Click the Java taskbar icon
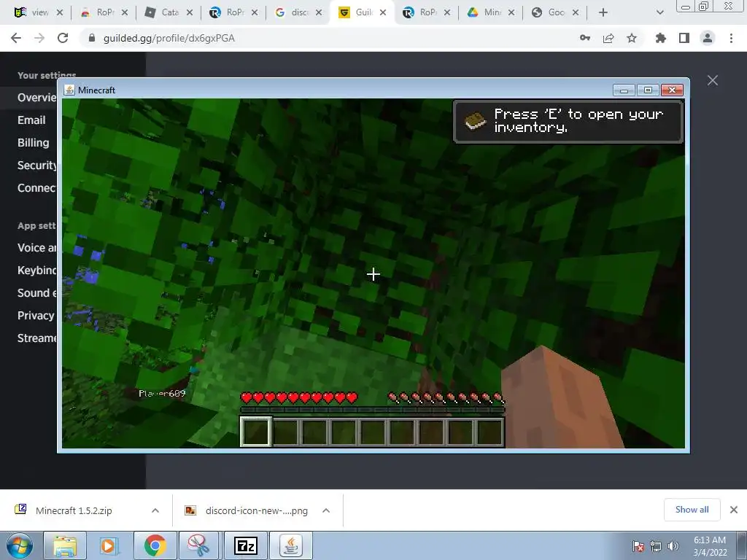Viewport: 747px width, 560px height. click(x=291, y=545)
